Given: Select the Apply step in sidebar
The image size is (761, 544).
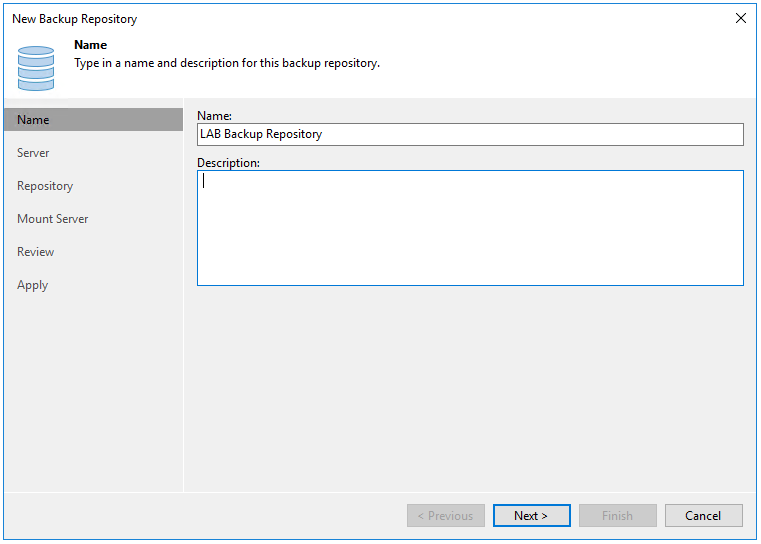Looking at the screenshot, I should [33, 285].
